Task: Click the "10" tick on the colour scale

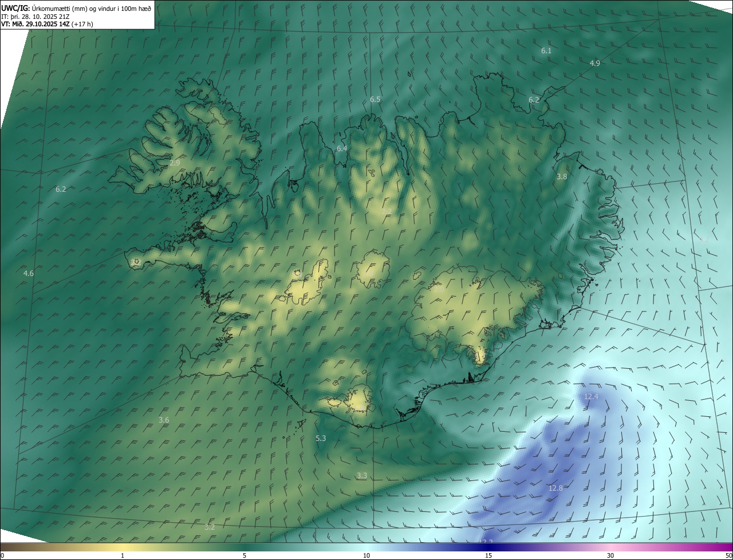Action: (x=366, y=556)
